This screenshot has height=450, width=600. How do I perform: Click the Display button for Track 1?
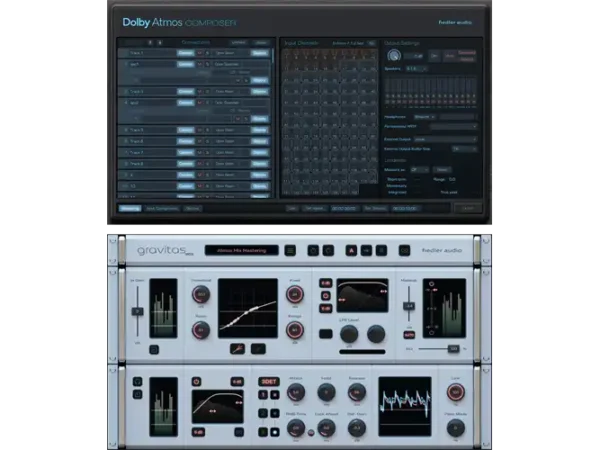pos(259,53)
